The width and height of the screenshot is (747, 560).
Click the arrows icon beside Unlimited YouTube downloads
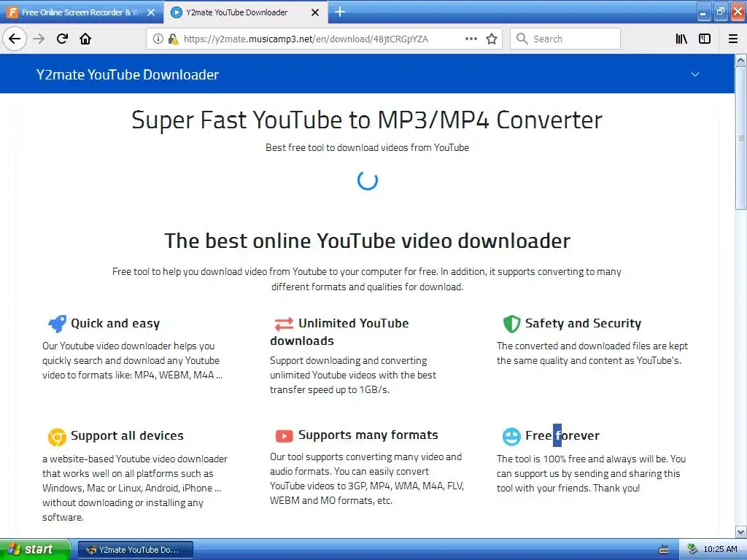tap(284, 324)
